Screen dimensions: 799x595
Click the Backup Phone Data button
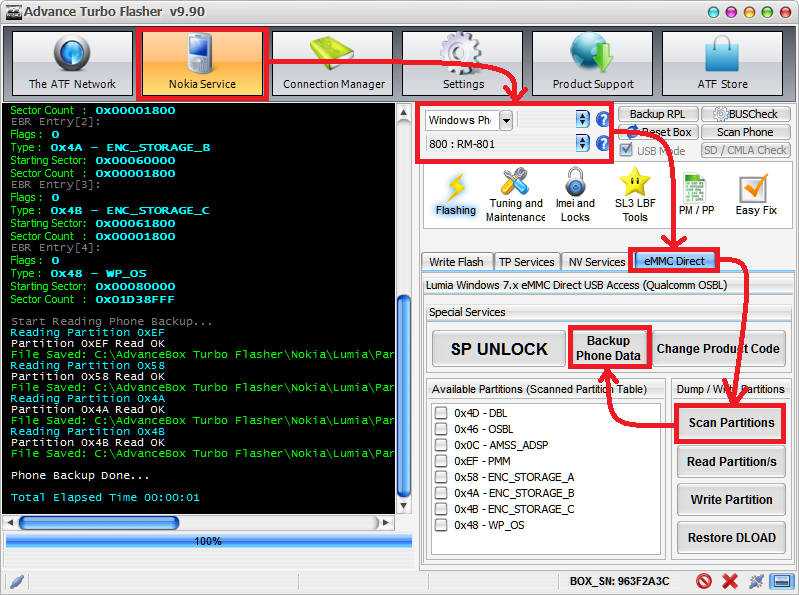click(x=608, y=348)
